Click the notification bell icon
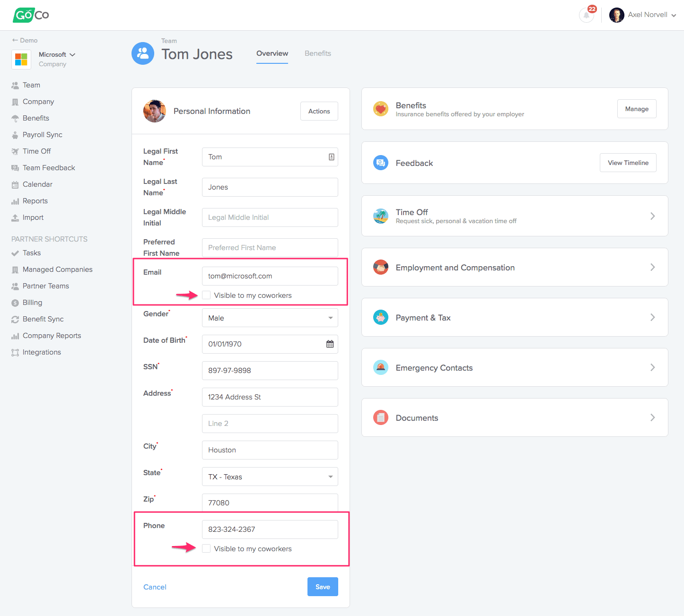684x616 pixels. [x=586, y=15]
